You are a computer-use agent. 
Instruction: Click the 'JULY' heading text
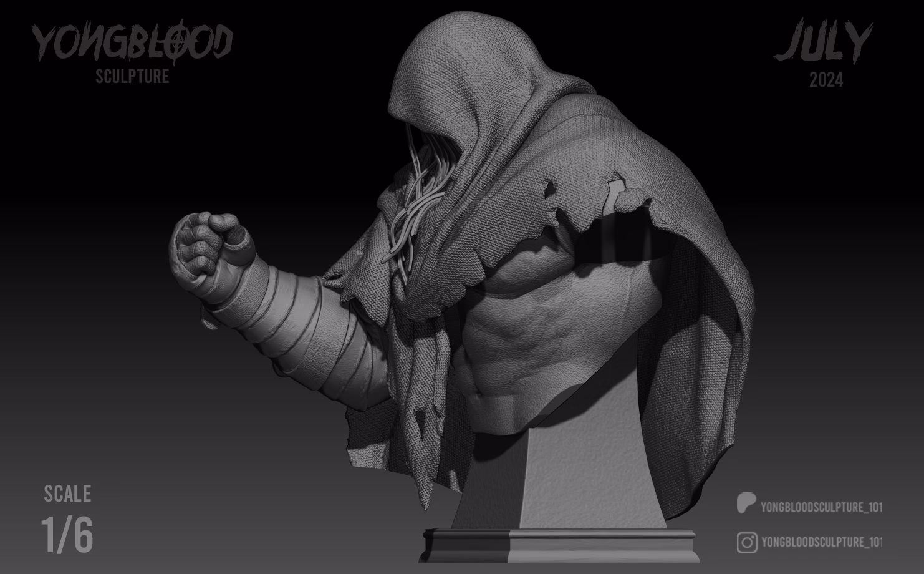(822, 42)
